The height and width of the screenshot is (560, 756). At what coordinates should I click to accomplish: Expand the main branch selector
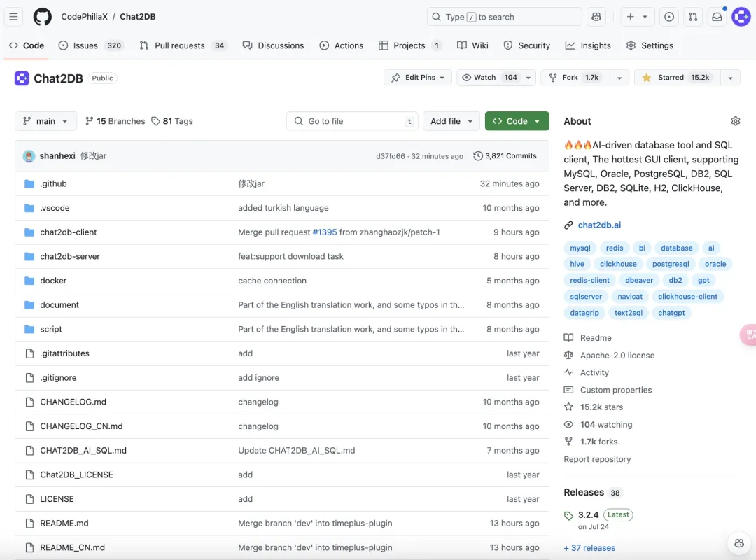pyautogui.click(x=45, y=121)
